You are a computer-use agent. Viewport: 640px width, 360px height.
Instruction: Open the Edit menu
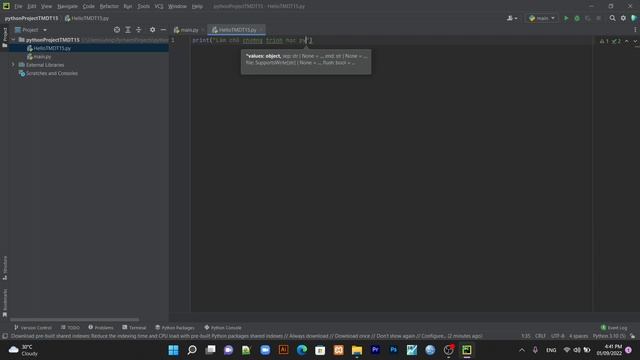pos(32,6)
